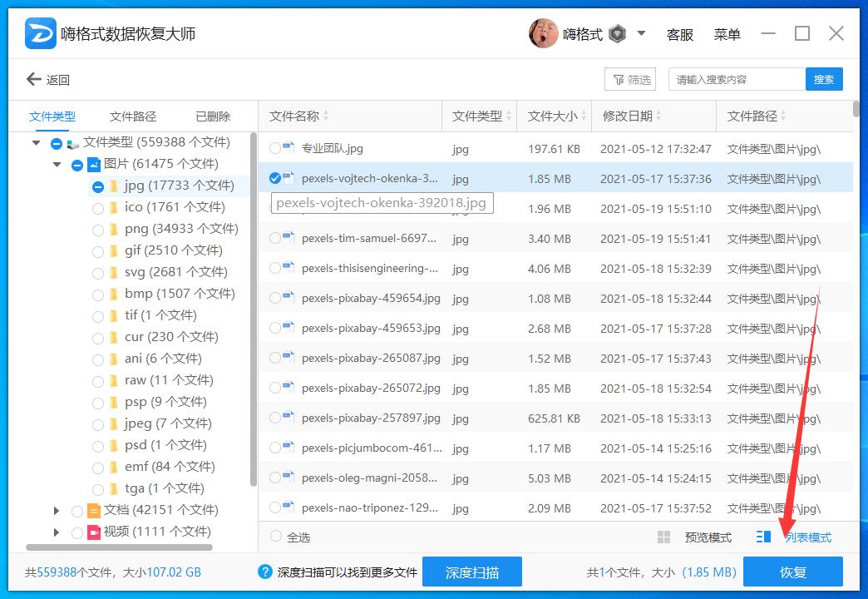
Task: Click the 筛选 filter button
Action: (630, 79)
